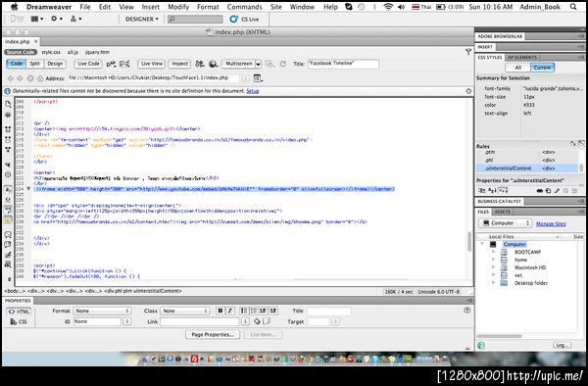Click the Preview in Browser globe icon
Viewport: 588px width, 386px height.
(214, 64)
